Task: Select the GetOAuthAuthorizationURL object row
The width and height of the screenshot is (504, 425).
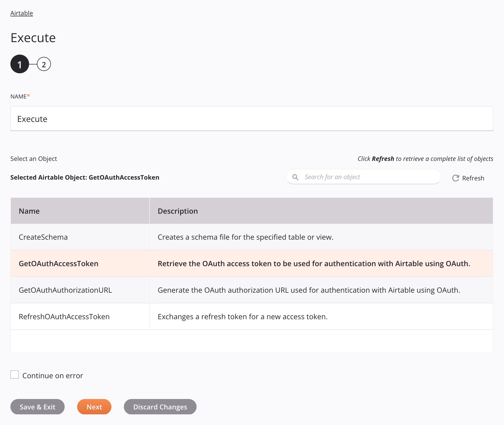Action: tap(252, 290)
